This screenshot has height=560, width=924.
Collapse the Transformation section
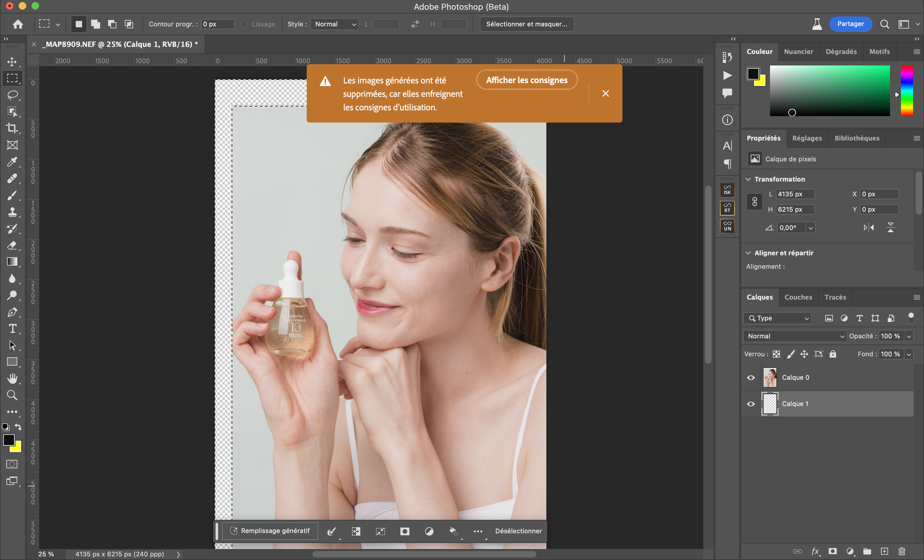[748, 179]
